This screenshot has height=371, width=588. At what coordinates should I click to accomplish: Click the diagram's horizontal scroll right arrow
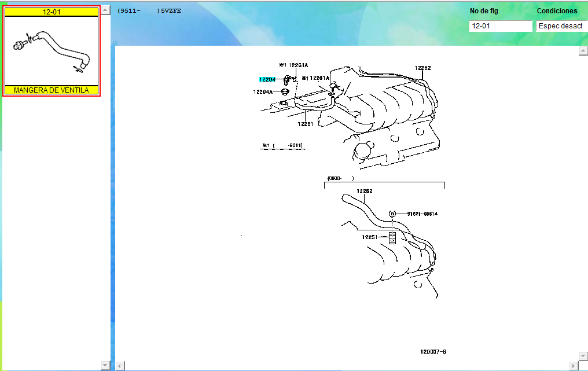(x=574, y=365)
